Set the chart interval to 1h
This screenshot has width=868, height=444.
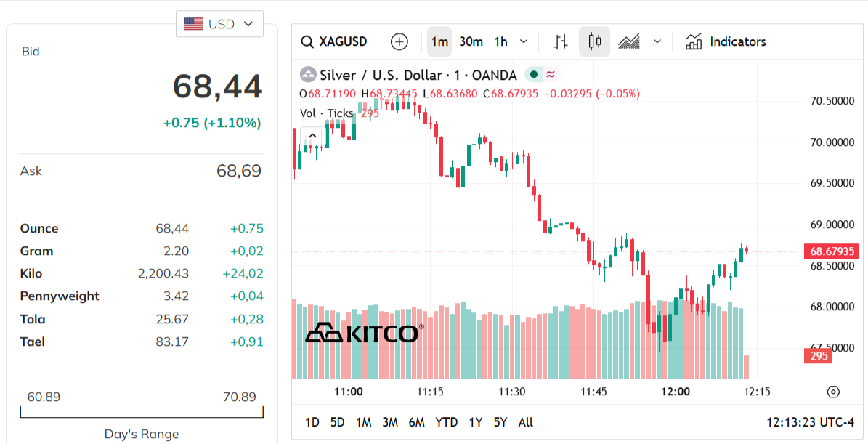(x=500, y=41)
